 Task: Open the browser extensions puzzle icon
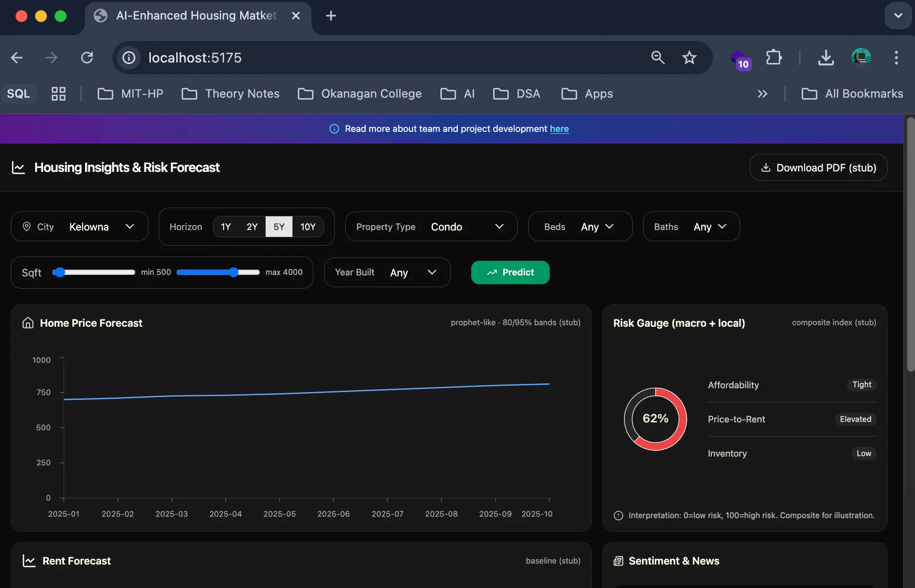click(x=773, y=58)
